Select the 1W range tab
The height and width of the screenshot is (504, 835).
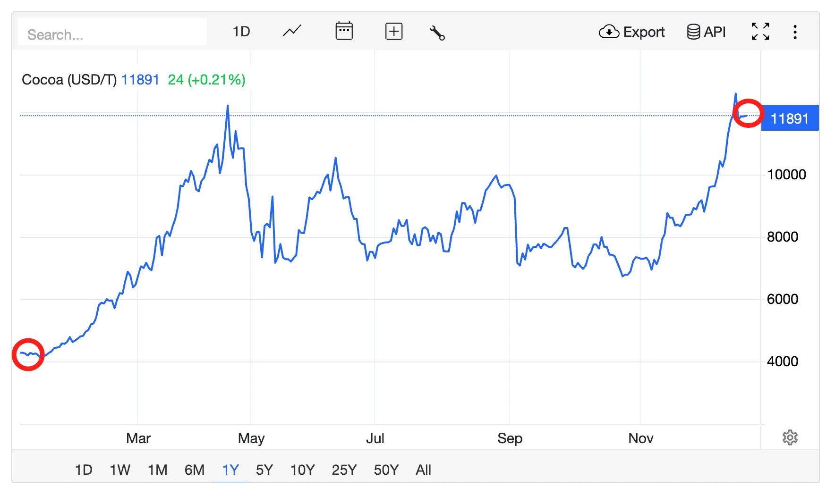click(x=120, y=470)
